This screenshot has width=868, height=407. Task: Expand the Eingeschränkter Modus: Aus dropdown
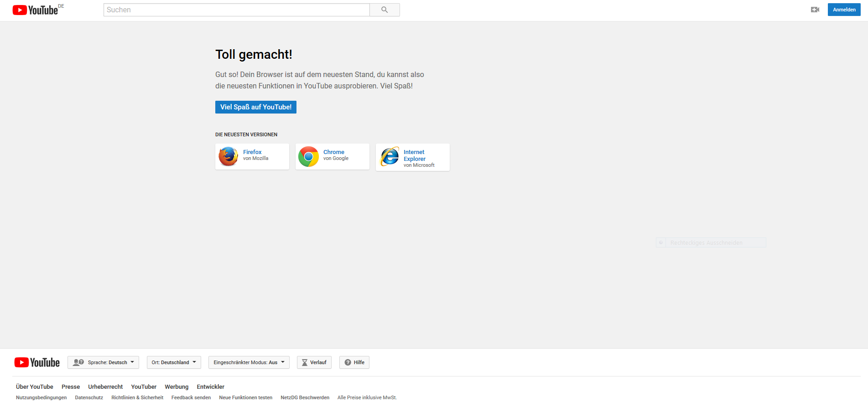pyautogui.click(x=249, y=362)
